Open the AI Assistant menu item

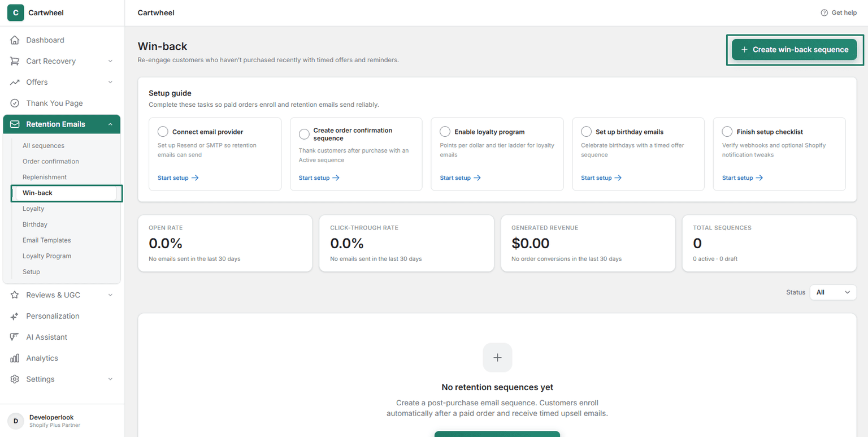[x=62, y=337]
